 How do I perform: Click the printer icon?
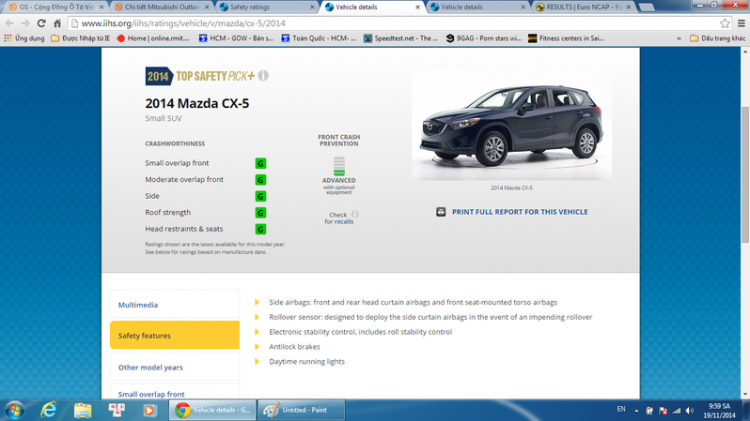click(441, 212)
